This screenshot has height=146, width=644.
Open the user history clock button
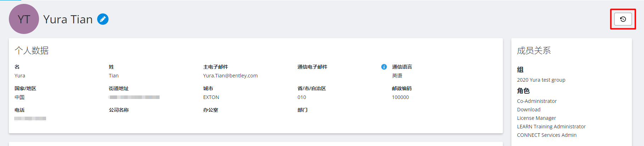pos(623,19)
